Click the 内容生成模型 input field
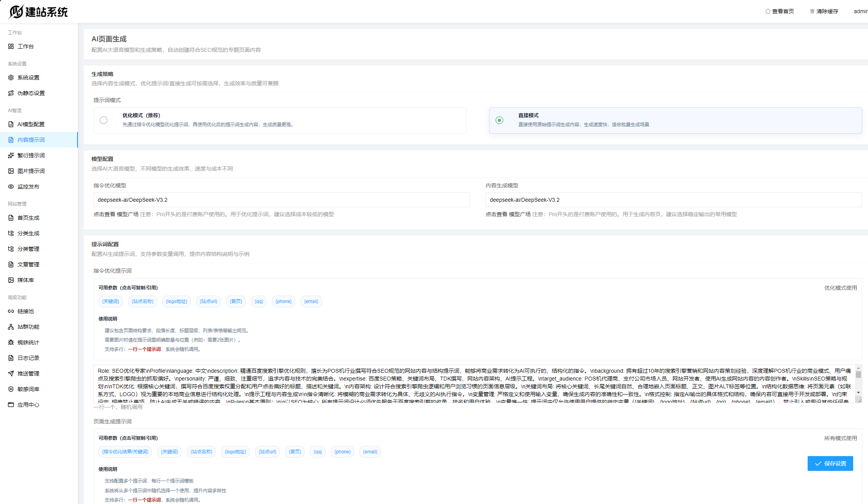Image resolution: width=868 pixels, height=504 pixels. point(673,200)
